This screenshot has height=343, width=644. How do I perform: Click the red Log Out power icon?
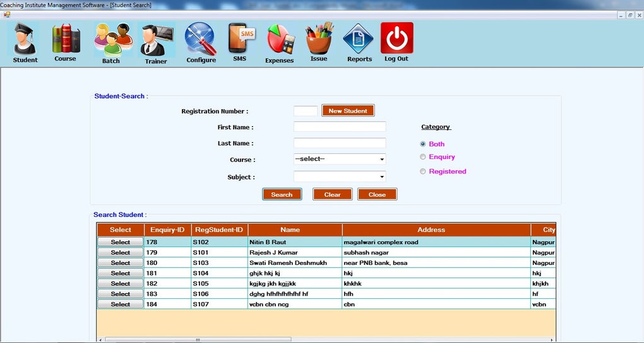coord(397,38)
